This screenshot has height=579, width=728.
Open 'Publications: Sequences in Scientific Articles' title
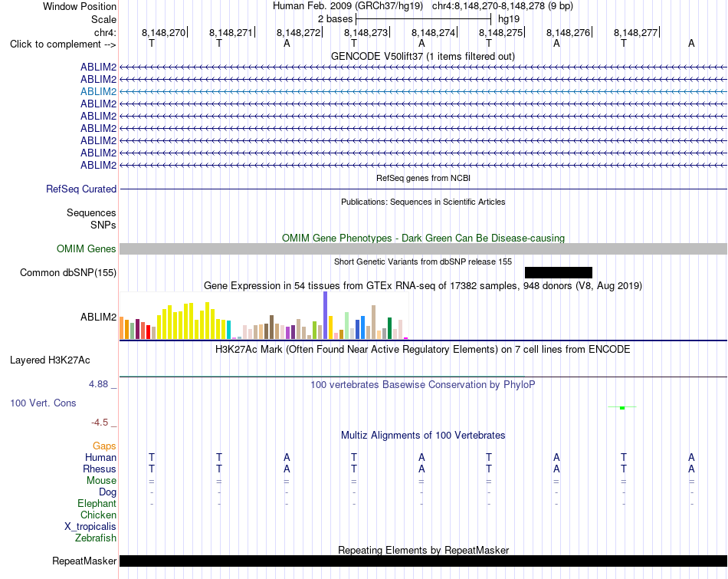[x=423, y=202]
